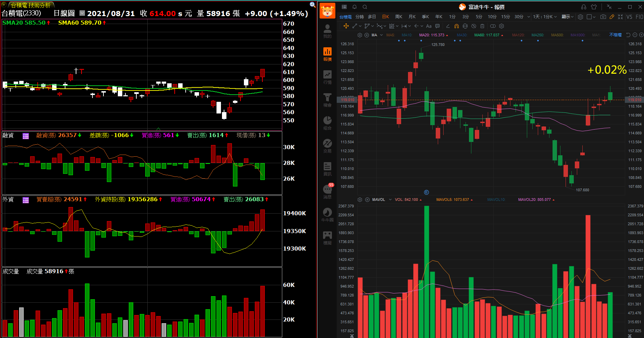Click the search magnifier icon in title bar

pyautogui.click(x=365, y=7)
